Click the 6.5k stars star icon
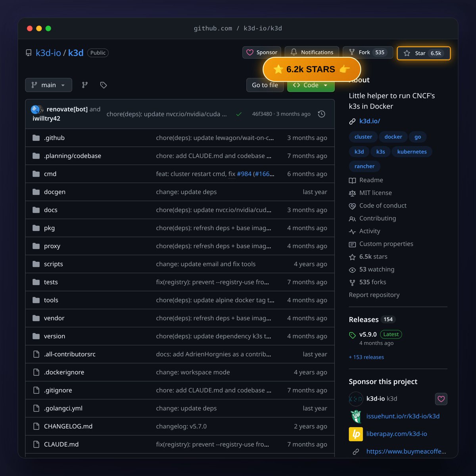The image size is (476, 476). click(x=352, y=257)
